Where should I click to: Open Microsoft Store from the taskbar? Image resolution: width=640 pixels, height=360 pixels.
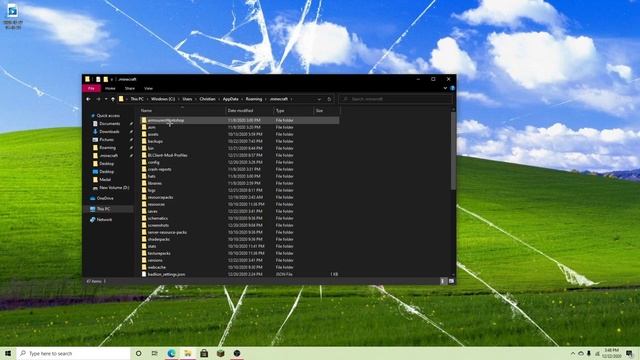[x=204, y=353]
